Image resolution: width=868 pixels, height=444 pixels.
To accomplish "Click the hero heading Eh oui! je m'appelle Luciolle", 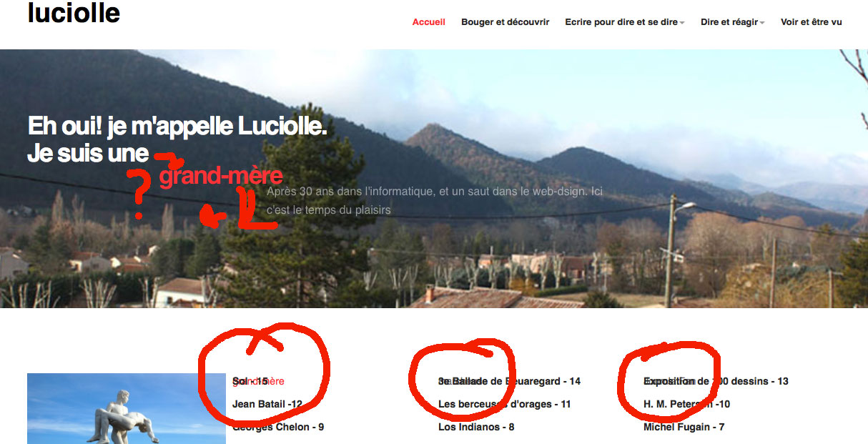I will [x=177, y=127].
